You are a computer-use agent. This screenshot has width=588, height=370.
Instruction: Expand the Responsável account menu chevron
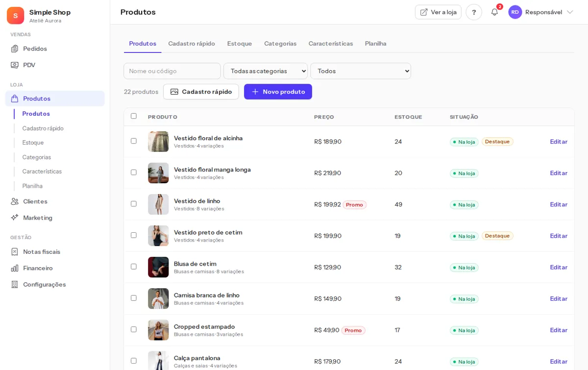[x=570, y=12]
